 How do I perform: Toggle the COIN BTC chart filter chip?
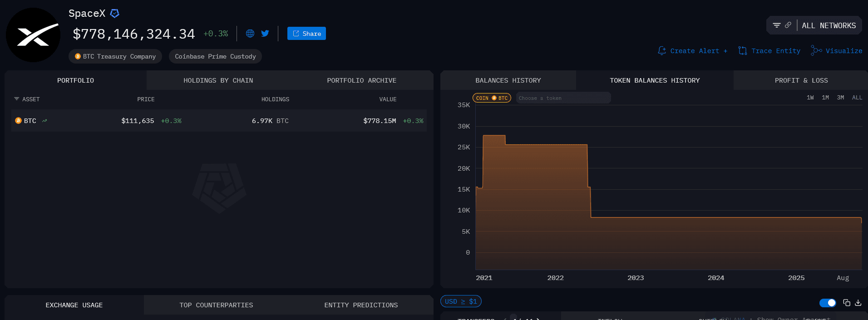click(x=492, y=98)
